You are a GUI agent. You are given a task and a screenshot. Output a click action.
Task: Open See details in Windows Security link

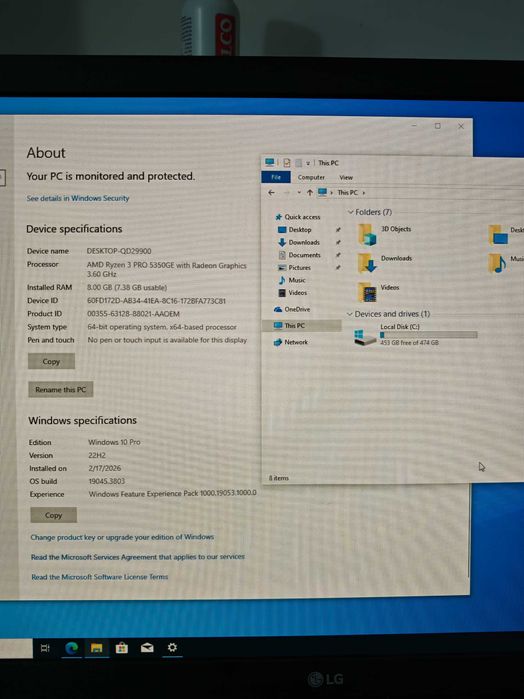78,198
